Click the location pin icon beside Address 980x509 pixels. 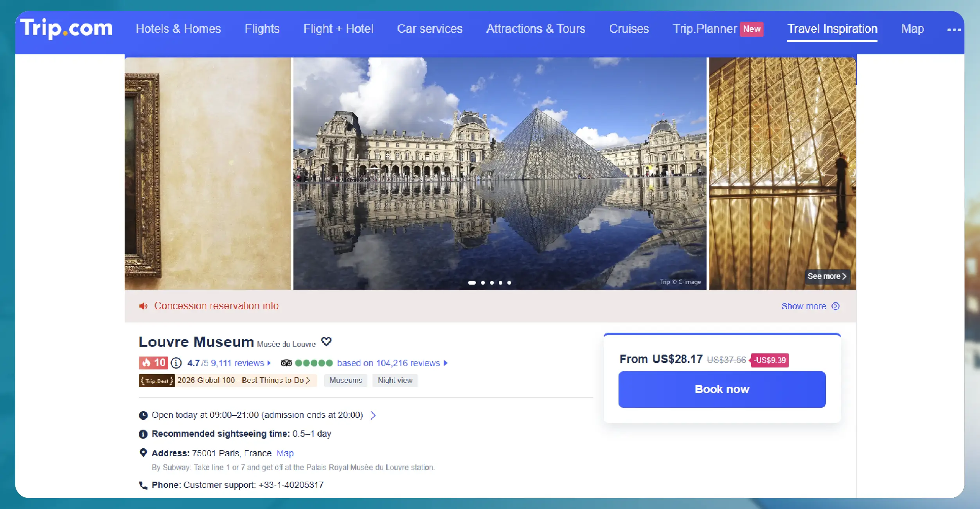144,452
